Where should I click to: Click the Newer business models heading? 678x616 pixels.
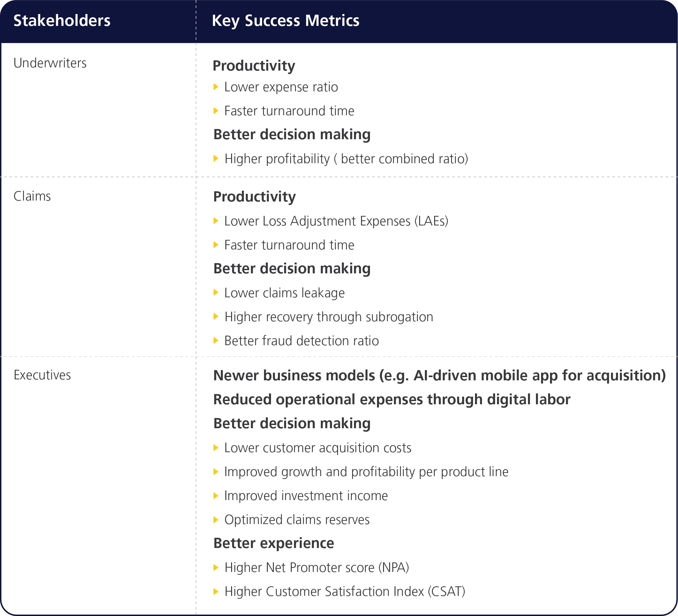coord(439,376)
